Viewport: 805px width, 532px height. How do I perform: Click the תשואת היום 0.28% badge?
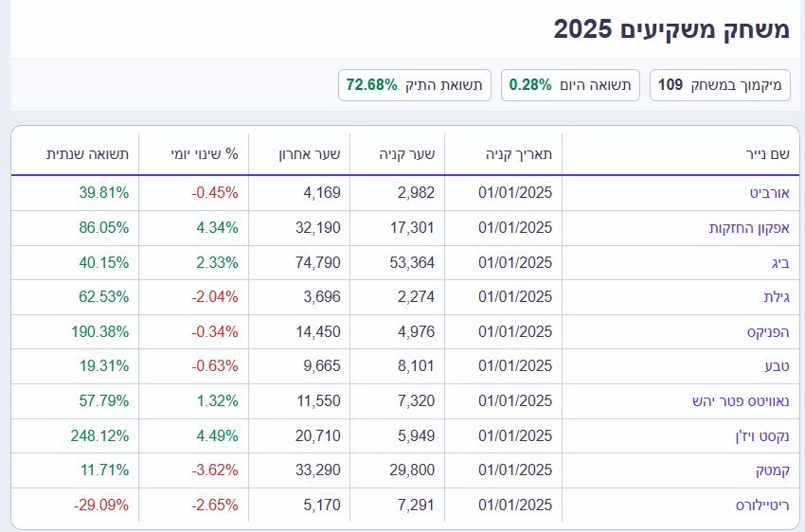coord(570,85)
